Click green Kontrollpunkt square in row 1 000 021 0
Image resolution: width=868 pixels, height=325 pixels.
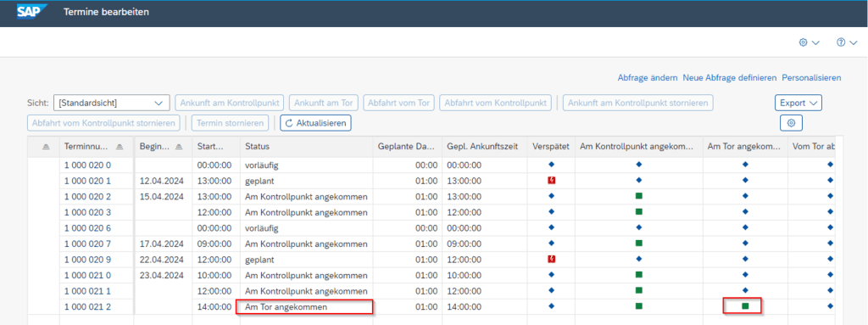pyautogui.click(x=639, y=275)
